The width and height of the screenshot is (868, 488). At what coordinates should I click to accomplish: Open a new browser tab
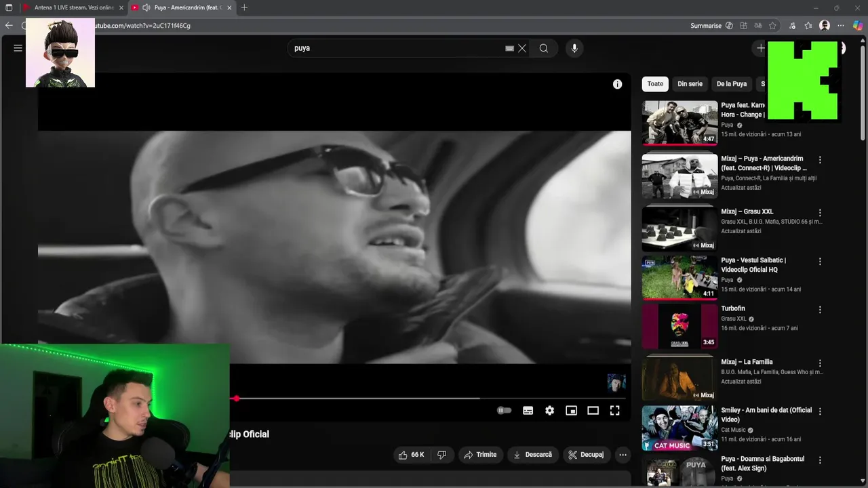click(x=244, y=7)
